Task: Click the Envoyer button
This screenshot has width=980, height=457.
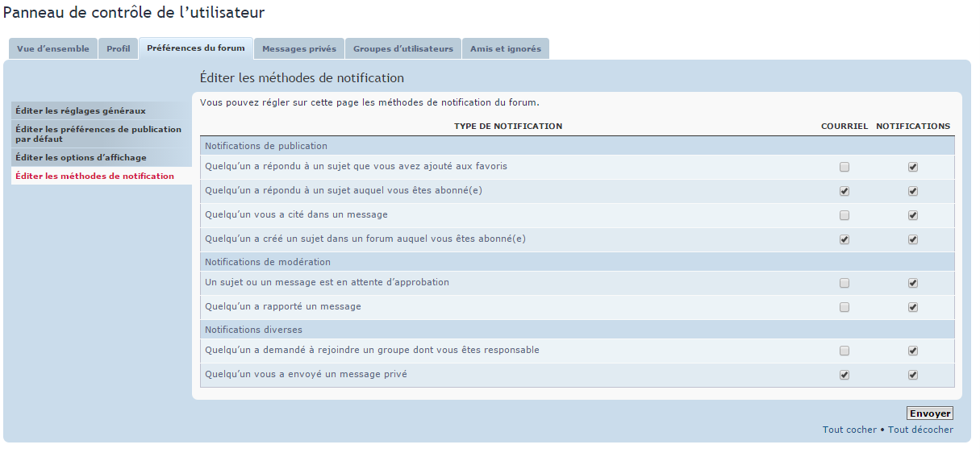Action: click(930, 413)
